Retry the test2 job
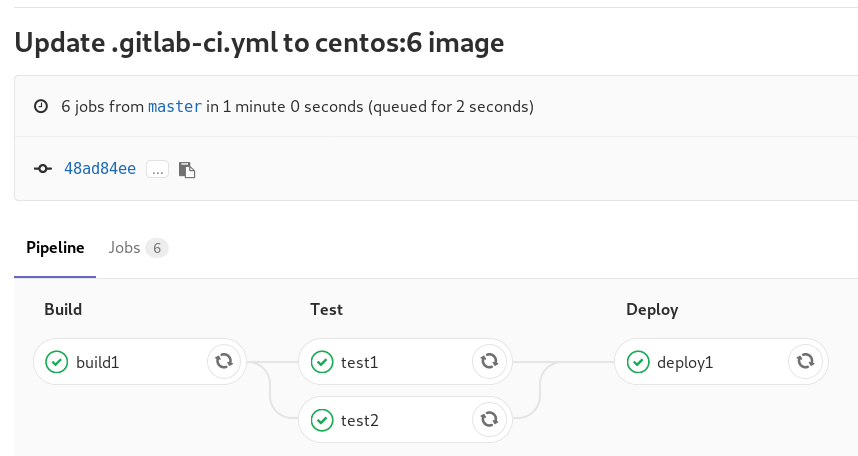The height and width of the screenshot is (456, 858). click(489, 420)
